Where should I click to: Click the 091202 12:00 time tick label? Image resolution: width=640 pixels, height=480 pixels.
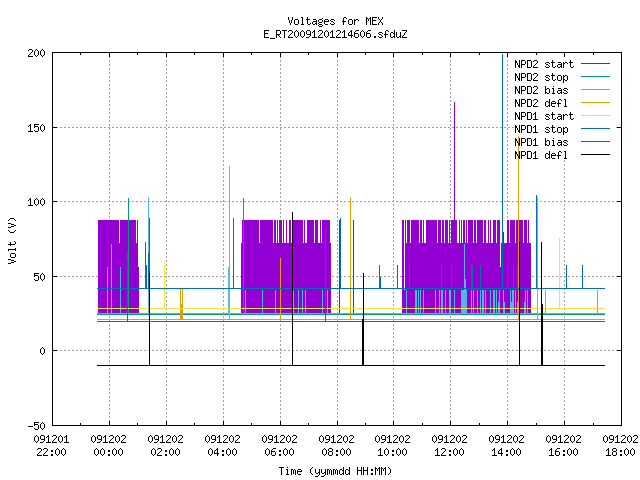[x=449, y=446]
